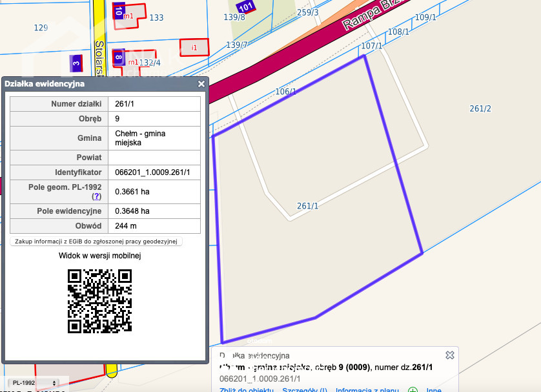Click the question mark help link

coord(97,196)
